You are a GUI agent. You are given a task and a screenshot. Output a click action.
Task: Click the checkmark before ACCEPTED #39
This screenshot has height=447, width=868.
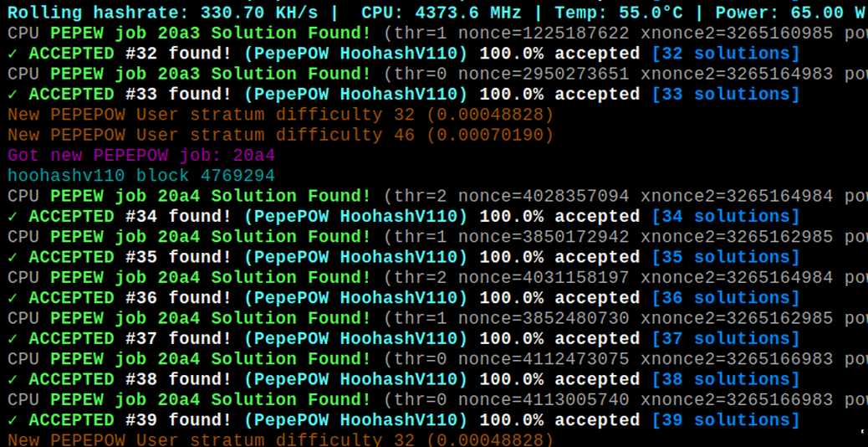pyautogui.click(x=13, y=420)
